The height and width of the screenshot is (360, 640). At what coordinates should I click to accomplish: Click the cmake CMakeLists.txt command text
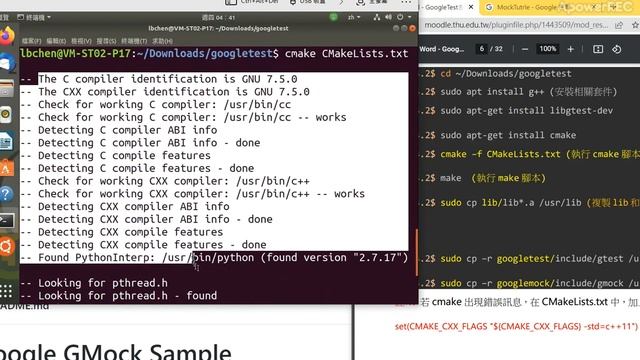click(346, 53)
